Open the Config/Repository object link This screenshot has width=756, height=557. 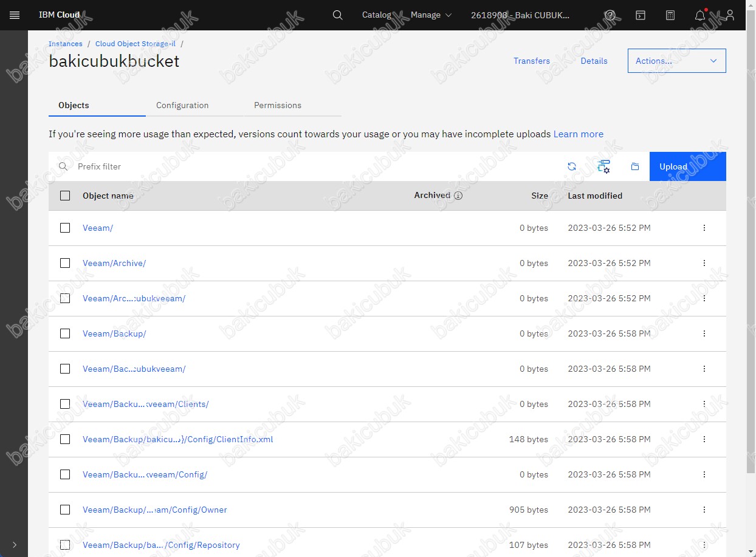(161, 545)
